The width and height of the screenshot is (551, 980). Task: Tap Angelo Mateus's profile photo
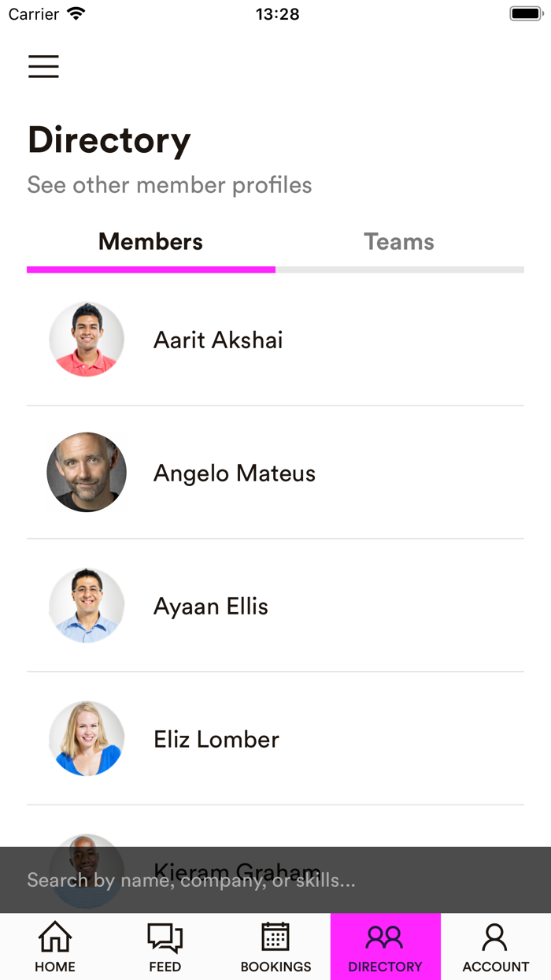[x=87, y=473]
